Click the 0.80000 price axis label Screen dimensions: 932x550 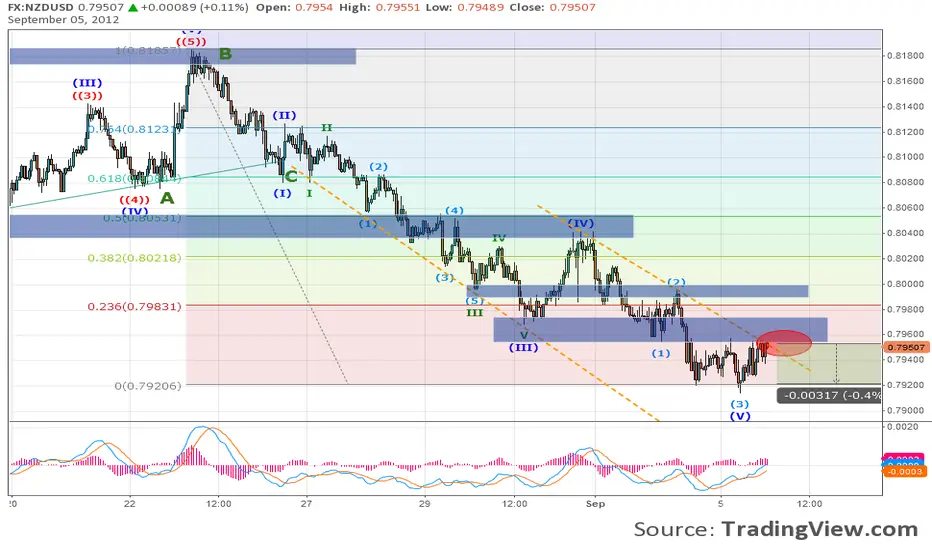point(905,284)
